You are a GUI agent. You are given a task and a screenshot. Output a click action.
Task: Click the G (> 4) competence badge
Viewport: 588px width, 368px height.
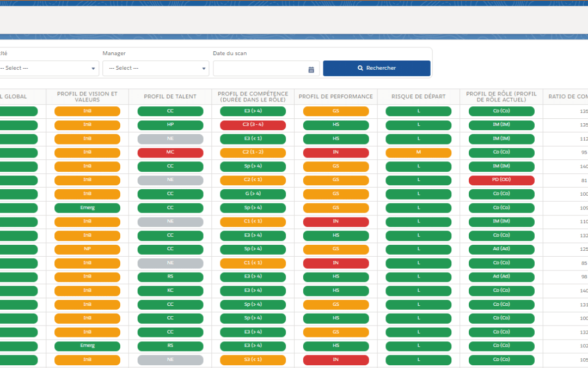(x=253, y=194)
